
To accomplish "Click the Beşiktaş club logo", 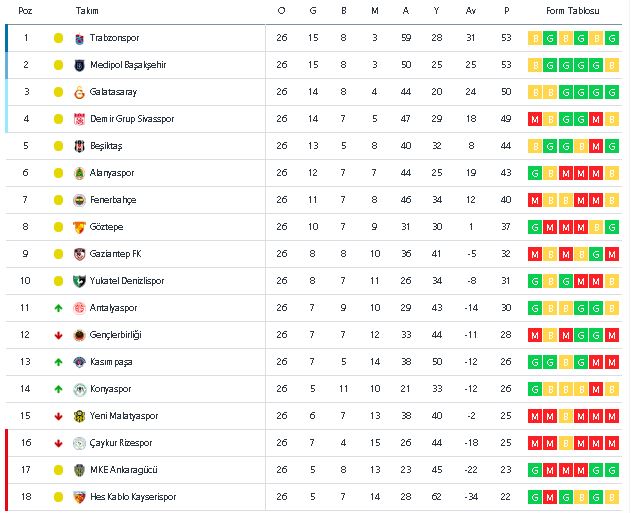I will click(80, 146).
